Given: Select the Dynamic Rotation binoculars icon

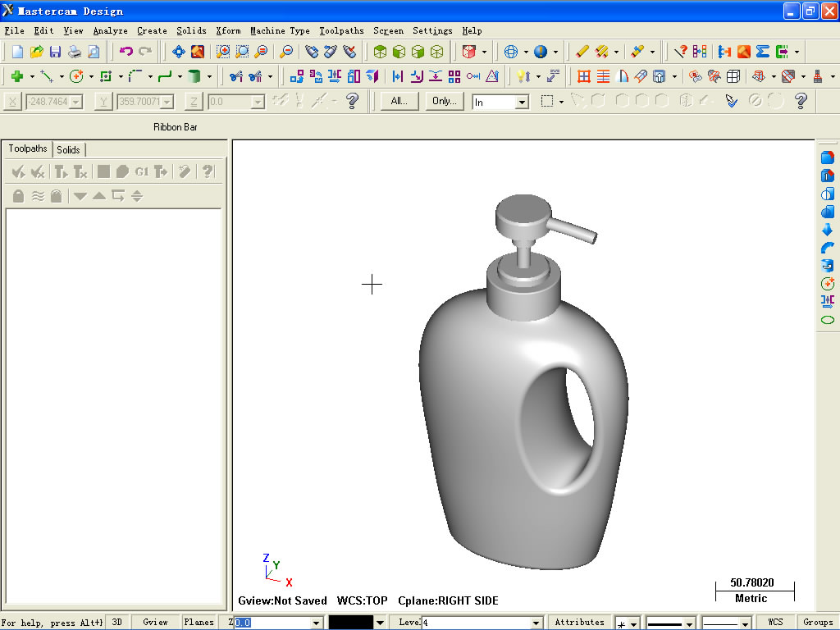Looking at the screenshot, I should [x=312, y=52].
